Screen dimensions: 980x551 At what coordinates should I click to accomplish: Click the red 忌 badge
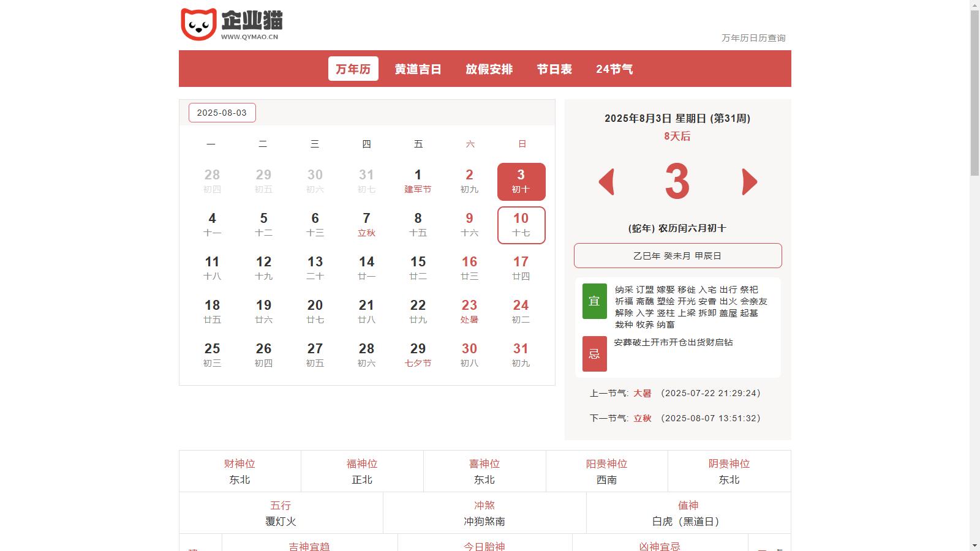point(594,354)
